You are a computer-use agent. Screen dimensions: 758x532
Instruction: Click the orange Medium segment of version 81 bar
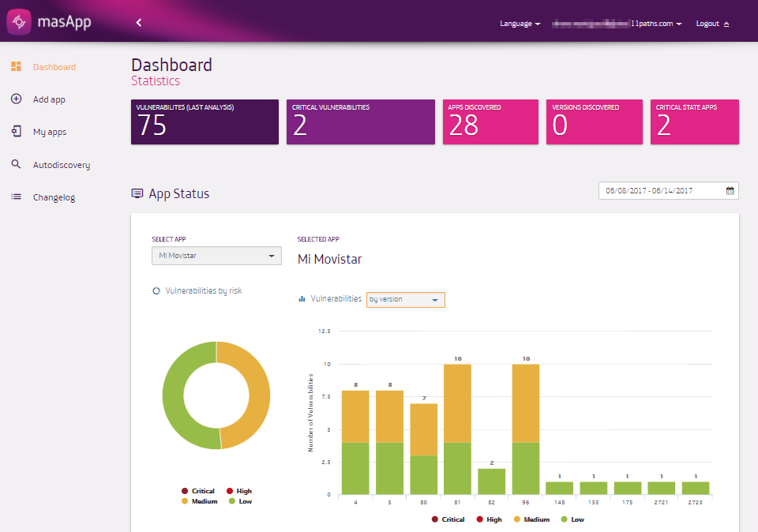tap(457, 403)
